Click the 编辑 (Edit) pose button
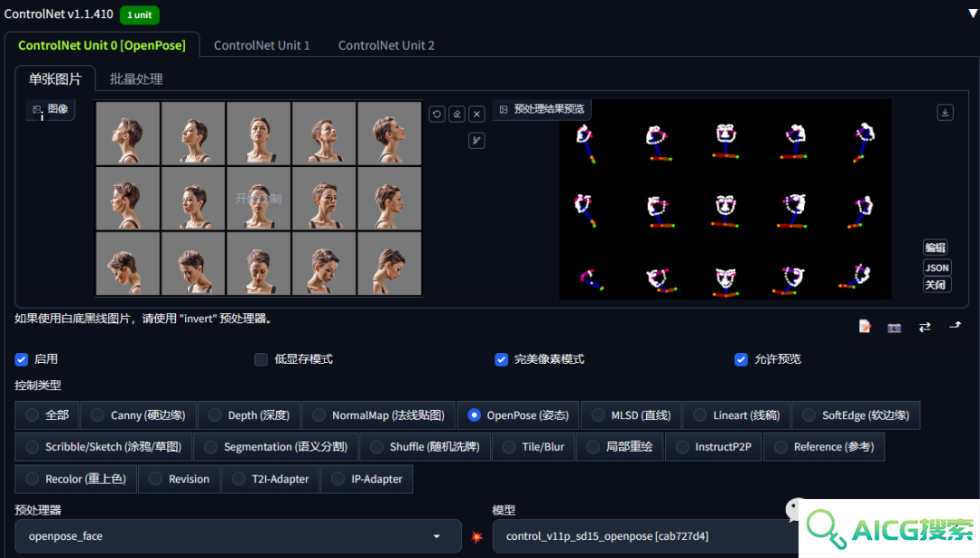Screen dimensions: 980x558 pos(936,248)
